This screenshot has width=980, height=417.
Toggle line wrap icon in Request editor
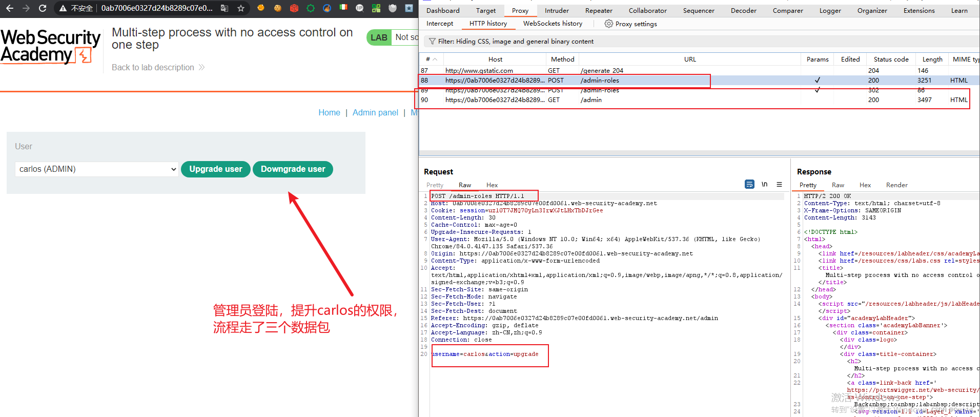(749, 184)
